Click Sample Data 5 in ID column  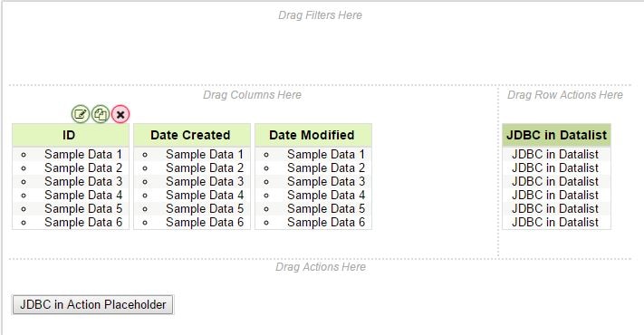[x=83, y=208]
